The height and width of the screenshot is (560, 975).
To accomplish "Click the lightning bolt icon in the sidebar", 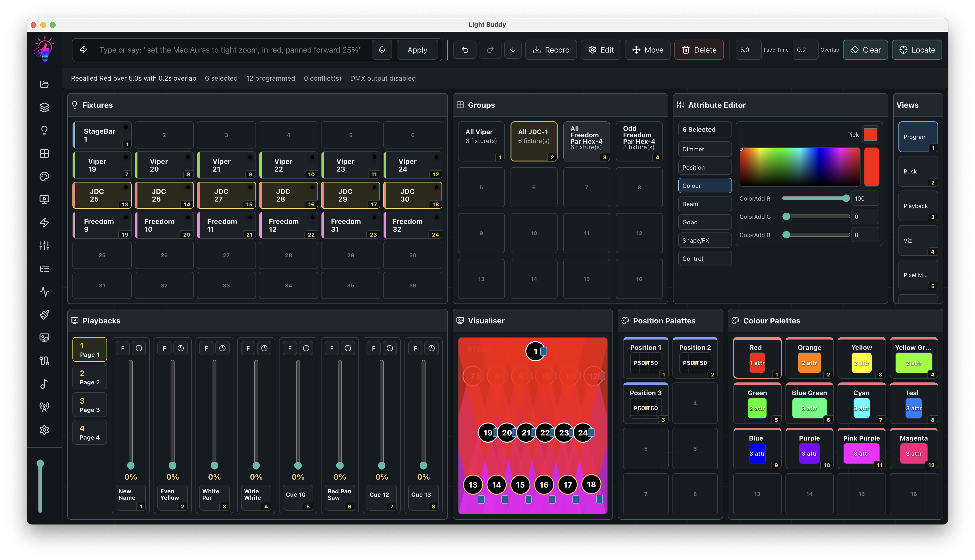I will [x=44, y=223].
